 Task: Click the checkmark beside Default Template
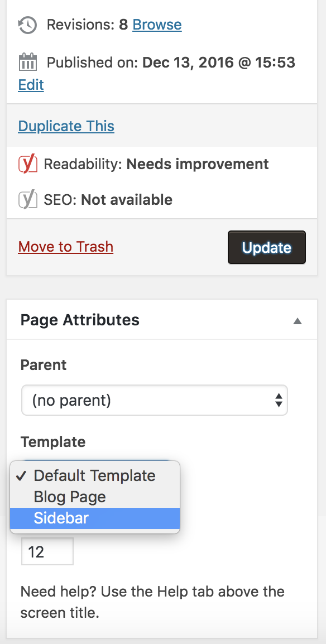click(x=21, y=475)
